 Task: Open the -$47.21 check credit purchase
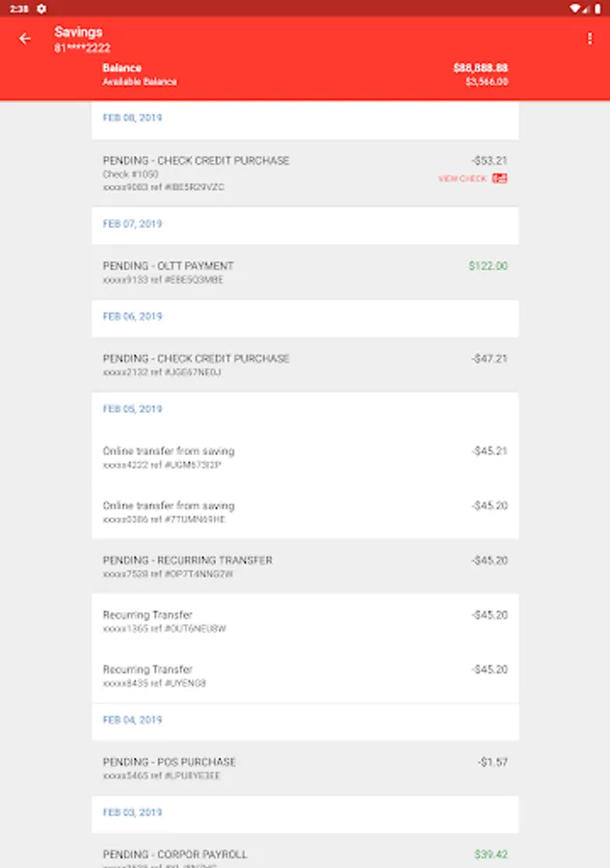[305, 365]
